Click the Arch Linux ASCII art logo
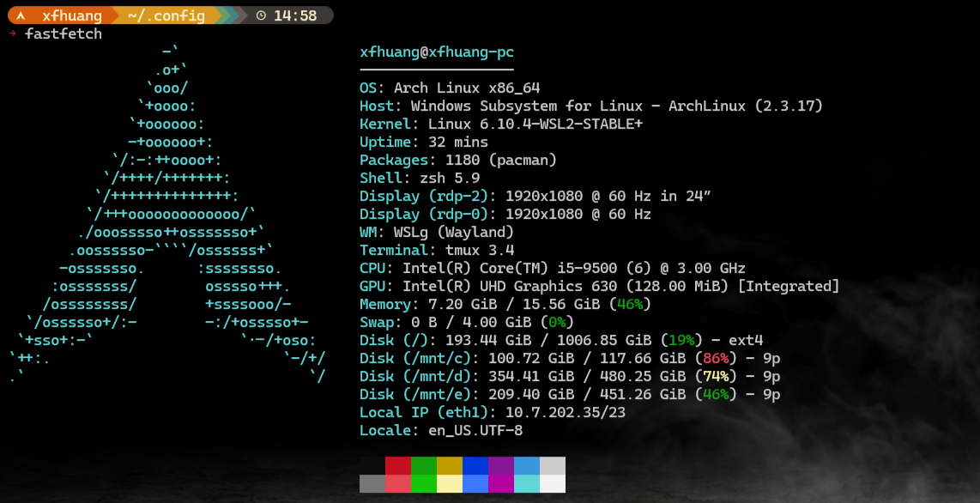Image resolution: width=980 pixels, height=503 pixels. coord(167,214)
